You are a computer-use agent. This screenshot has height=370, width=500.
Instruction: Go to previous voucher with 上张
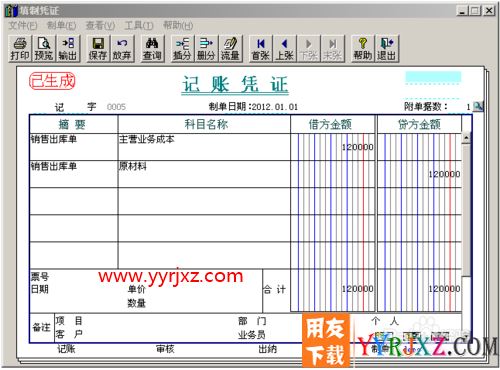(284, 49)
